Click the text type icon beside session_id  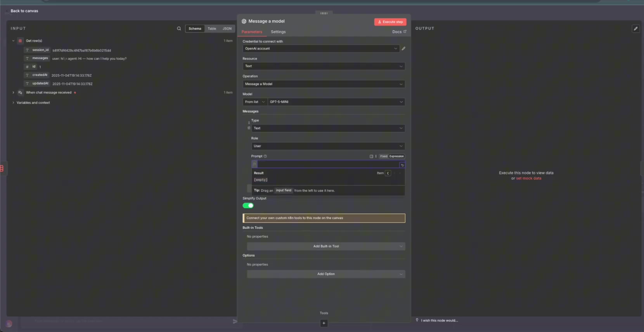click(x=27, y=50)
